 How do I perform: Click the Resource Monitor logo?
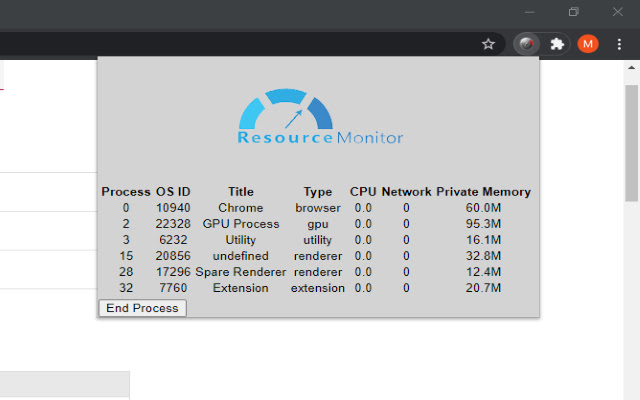pos(320,117)
